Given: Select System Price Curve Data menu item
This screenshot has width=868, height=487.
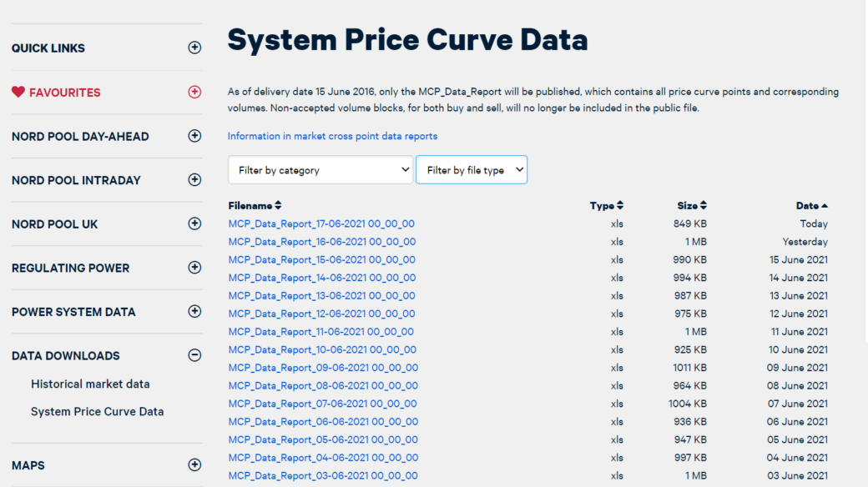Looking at the screenshot, I should (x=97, y=411).
